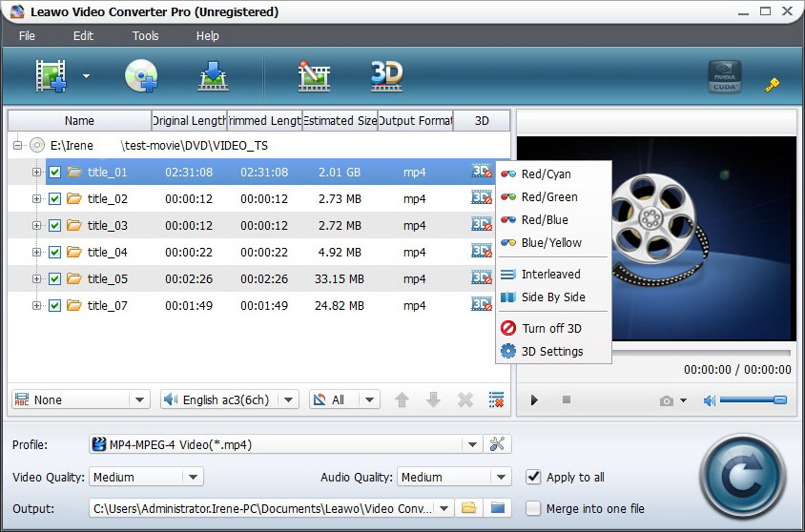The image size is (805, 532).
Task: Click the profile settings tools icon
Action: [x=497, y=443]
